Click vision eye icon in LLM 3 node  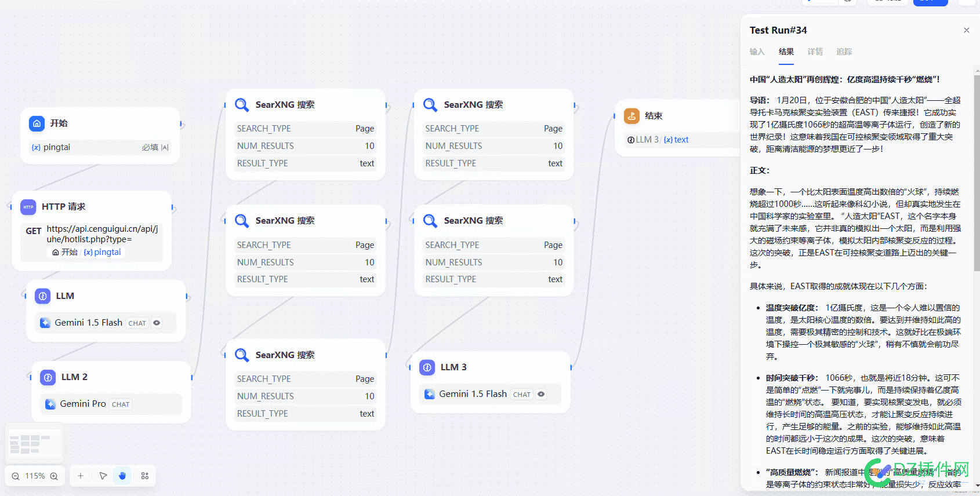pyautogui.click(x=541, y=394)
